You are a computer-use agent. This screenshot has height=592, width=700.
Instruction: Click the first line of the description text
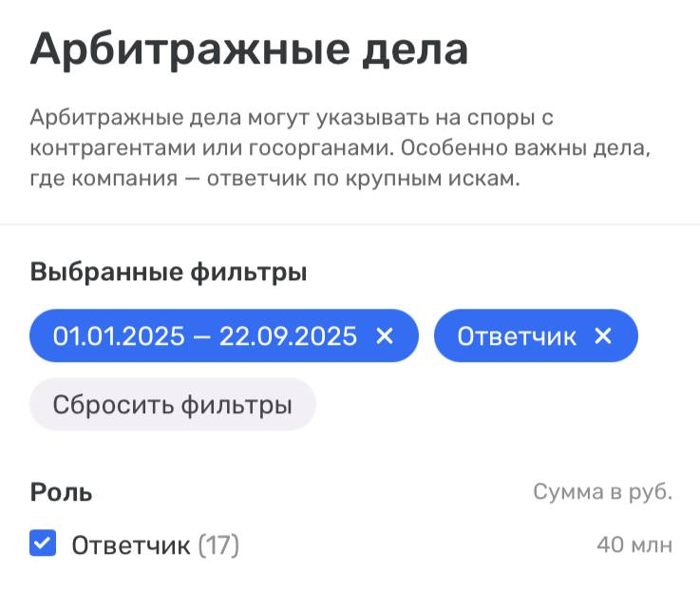pos(291,119)
